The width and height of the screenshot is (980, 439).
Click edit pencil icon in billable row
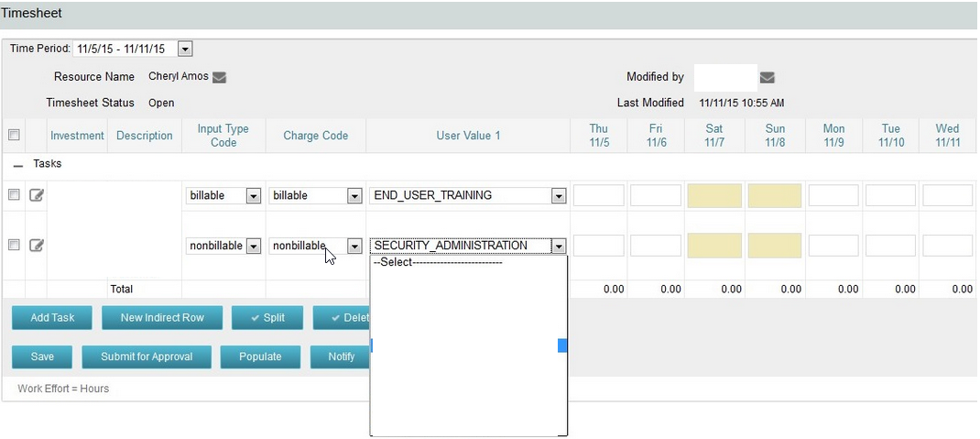37,195
